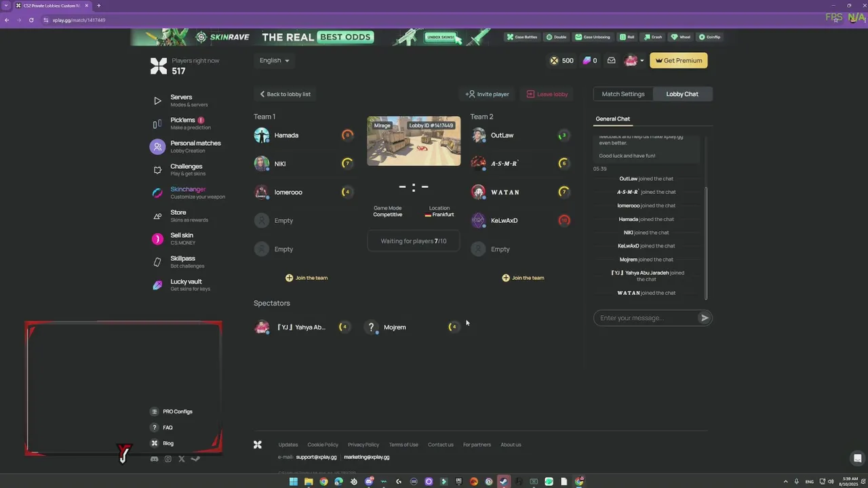Screen dimensions: 868x488
Task: Switch to the Match Settings tab
Action: (x=623, y=94)
